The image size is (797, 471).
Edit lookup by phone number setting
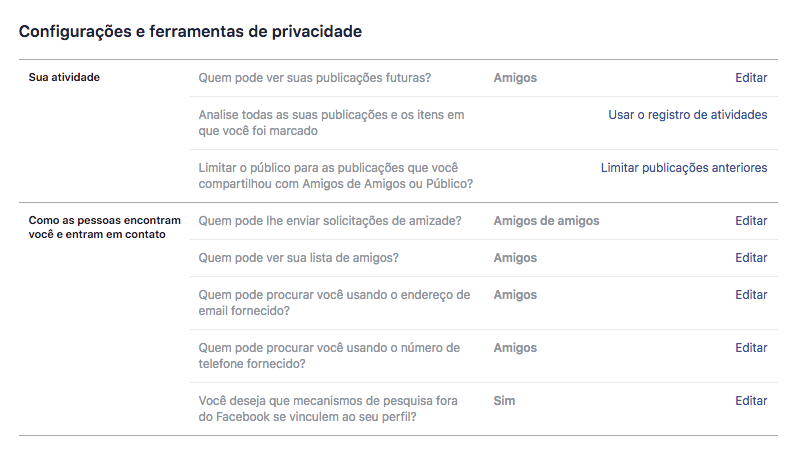coord(751,348)
